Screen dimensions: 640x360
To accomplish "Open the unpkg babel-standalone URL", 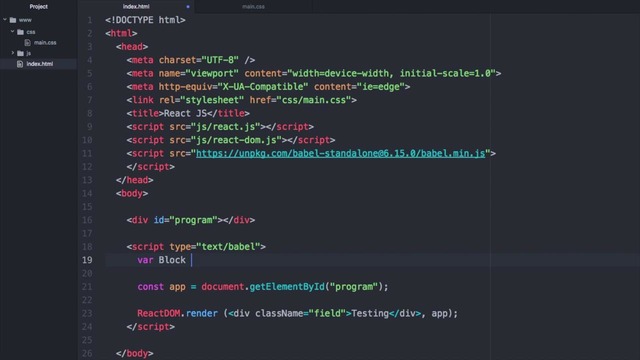I will [x=340, y=153].
